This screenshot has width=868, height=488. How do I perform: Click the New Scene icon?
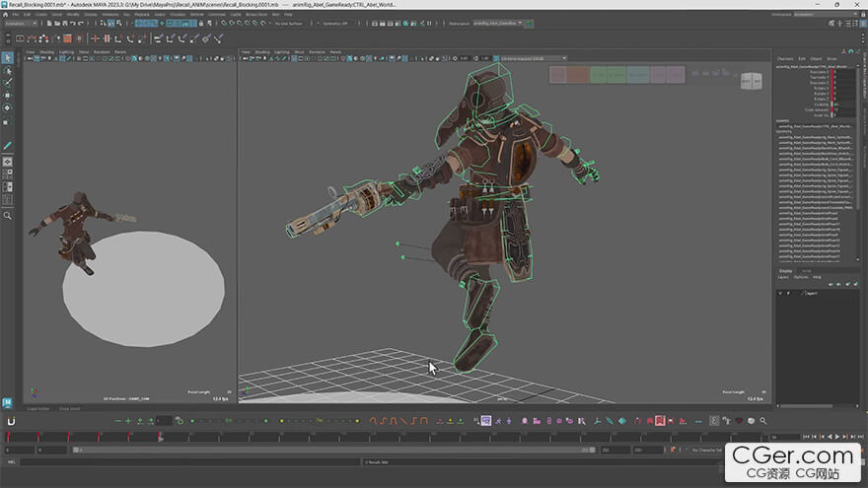tap(49, 24)
